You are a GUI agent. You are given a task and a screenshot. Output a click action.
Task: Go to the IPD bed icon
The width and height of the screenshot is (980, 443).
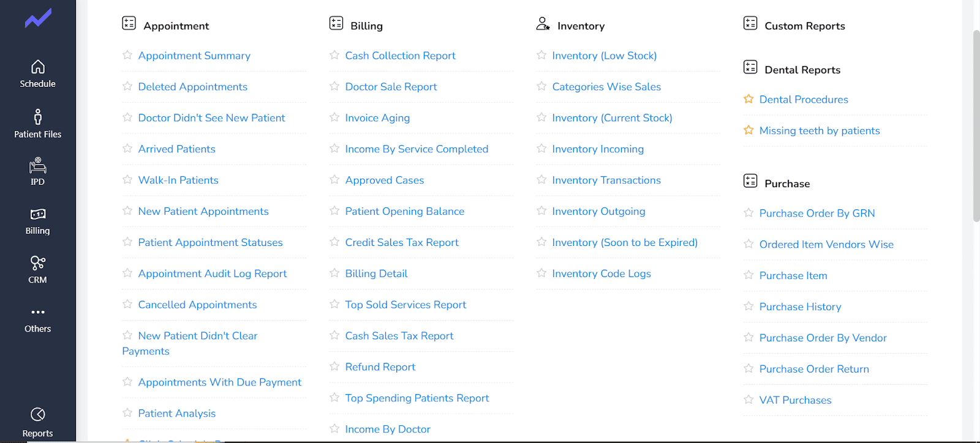coord(37,166)
